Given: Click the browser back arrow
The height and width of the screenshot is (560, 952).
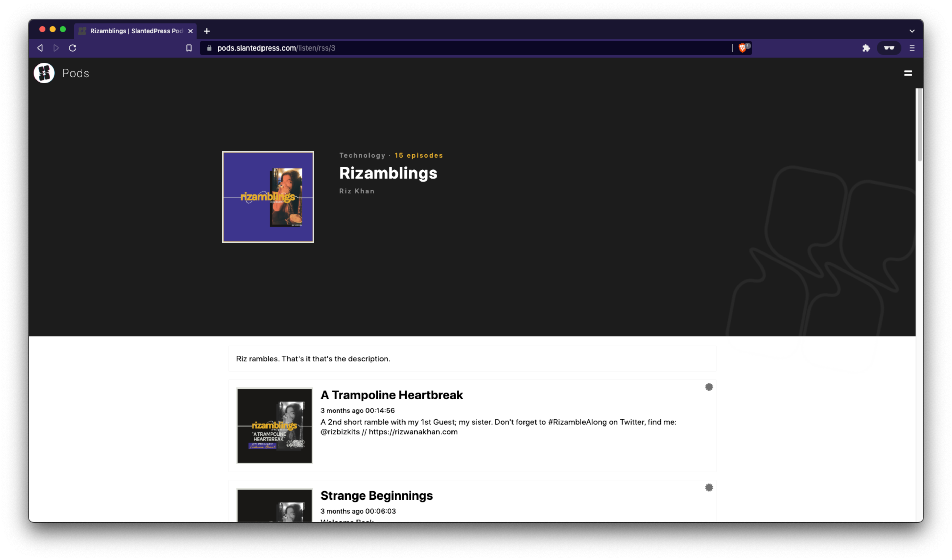Looking at the screenshot, I should (40, 48).
